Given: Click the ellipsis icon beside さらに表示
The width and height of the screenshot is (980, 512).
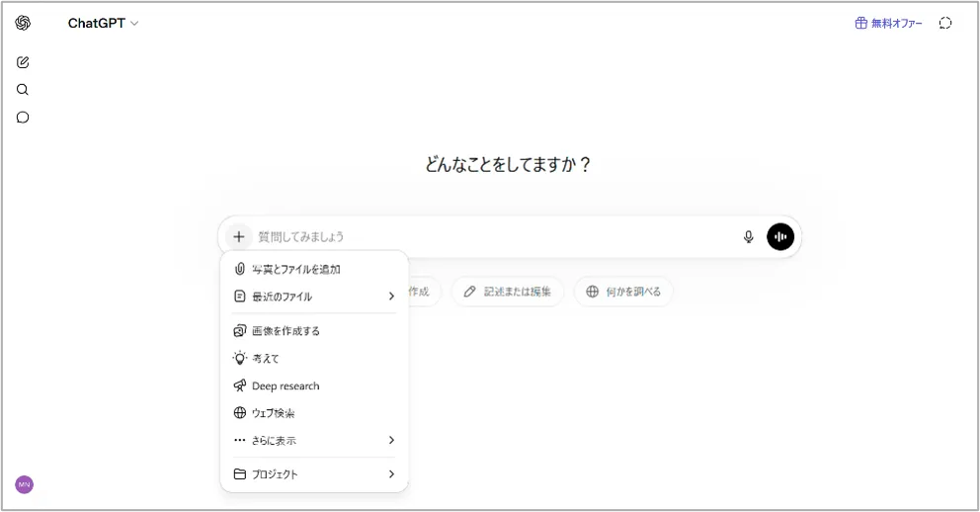Looking at the screenshot, I should 239,440.
